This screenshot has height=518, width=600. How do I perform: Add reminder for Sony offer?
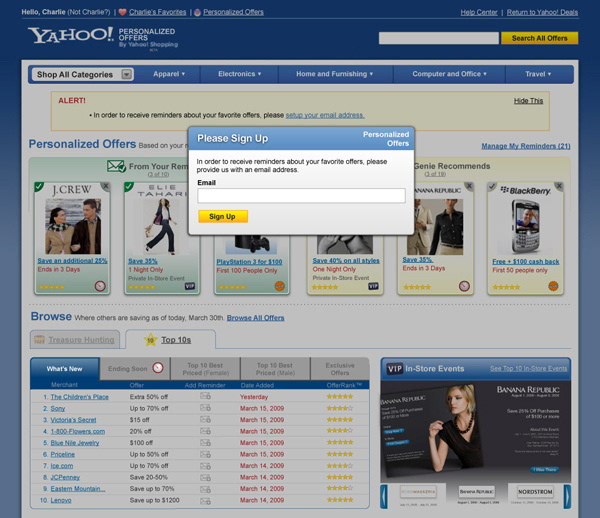coord(205,408)
